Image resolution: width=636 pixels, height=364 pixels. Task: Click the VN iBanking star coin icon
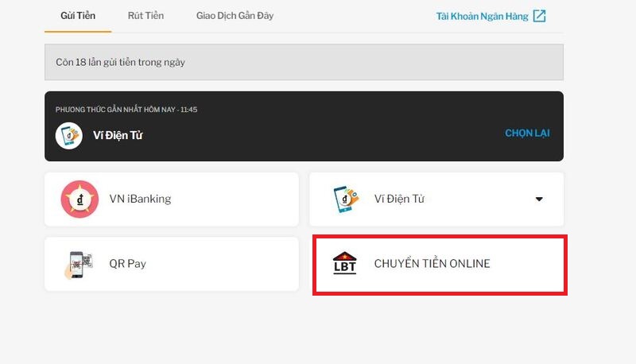pos(79,199)
